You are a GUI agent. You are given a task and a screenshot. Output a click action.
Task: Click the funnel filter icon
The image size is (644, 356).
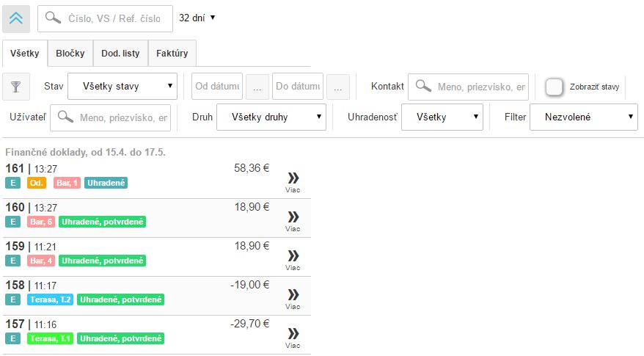click(x=16, y=87)
